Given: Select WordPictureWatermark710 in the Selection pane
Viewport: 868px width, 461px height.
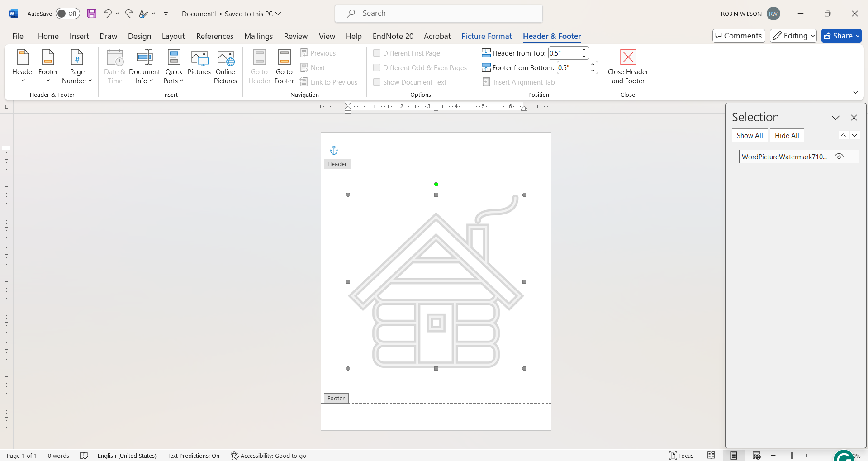Looking at the screenshot, I should 784,156.
